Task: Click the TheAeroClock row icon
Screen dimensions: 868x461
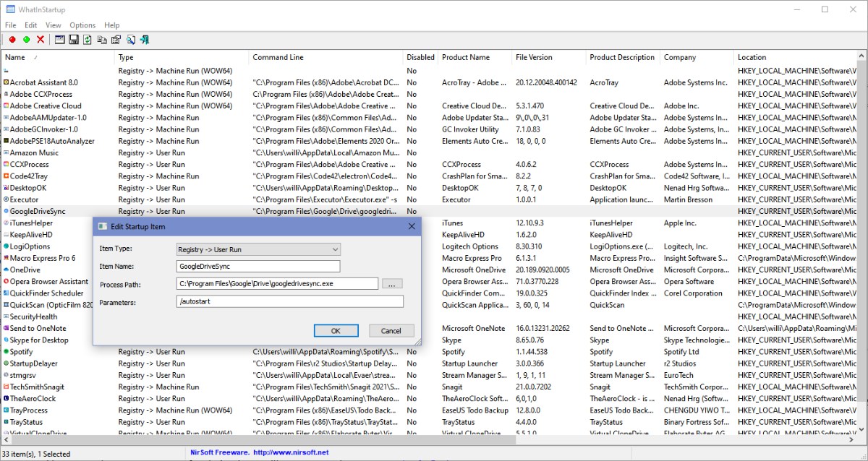Action: pos(6,399)
